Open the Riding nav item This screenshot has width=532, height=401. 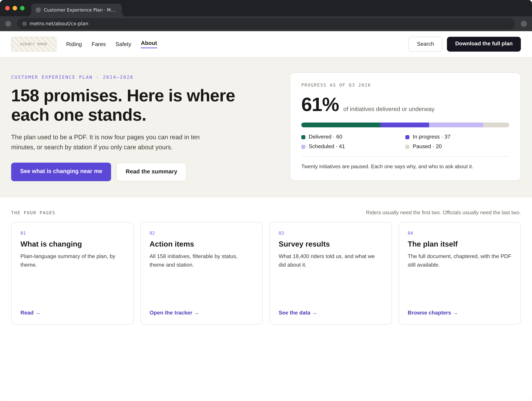coord(74,44)
